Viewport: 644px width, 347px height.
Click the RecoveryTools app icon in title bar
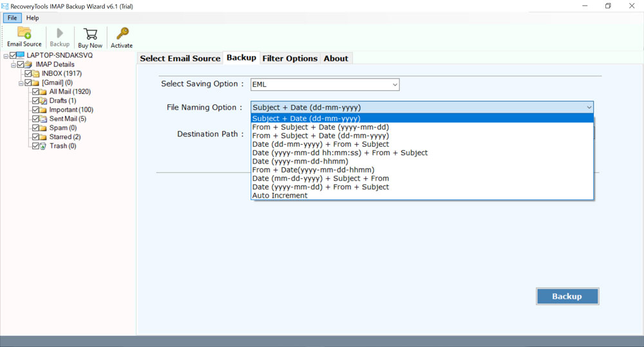coord(5,6)
